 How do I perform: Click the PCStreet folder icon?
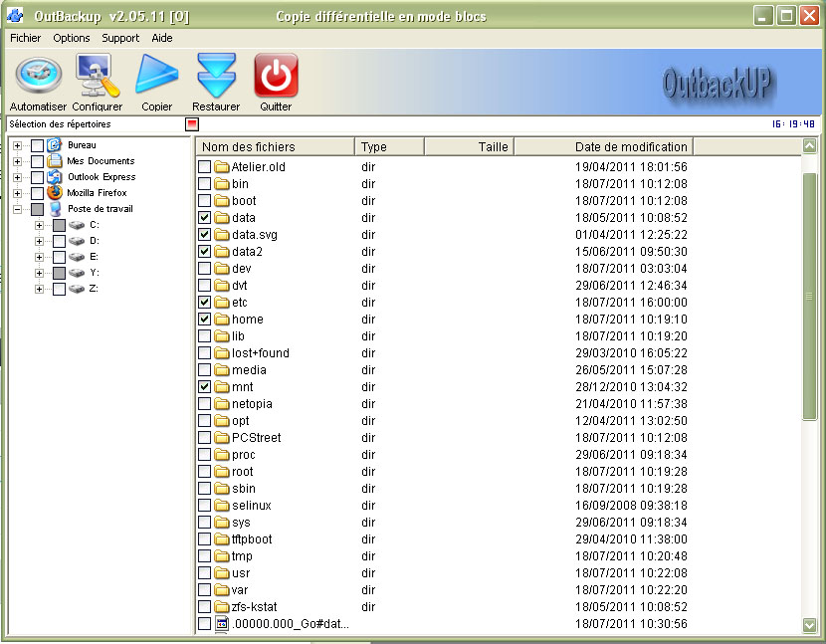click(222, 437)
